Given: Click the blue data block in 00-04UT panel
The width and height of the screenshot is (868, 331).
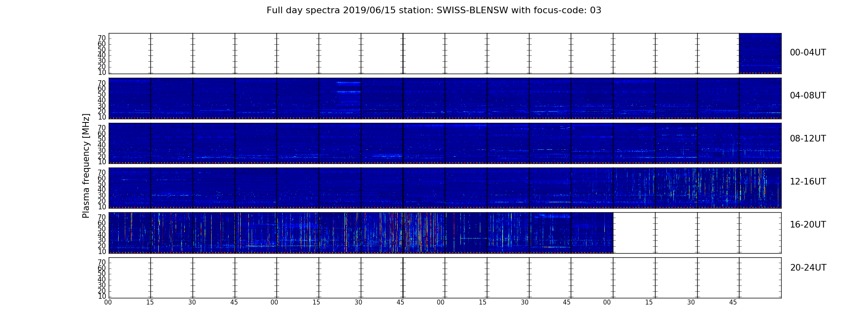Looking at the screenshot, I should coord(760,53).
